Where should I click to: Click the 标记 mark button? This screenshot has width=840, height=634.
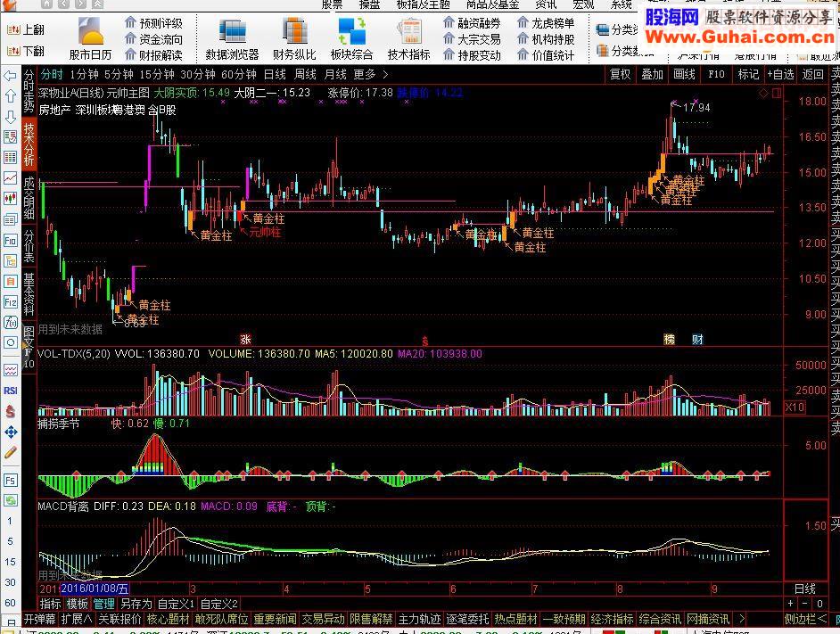pyautogui.click(x=748, y=75)
